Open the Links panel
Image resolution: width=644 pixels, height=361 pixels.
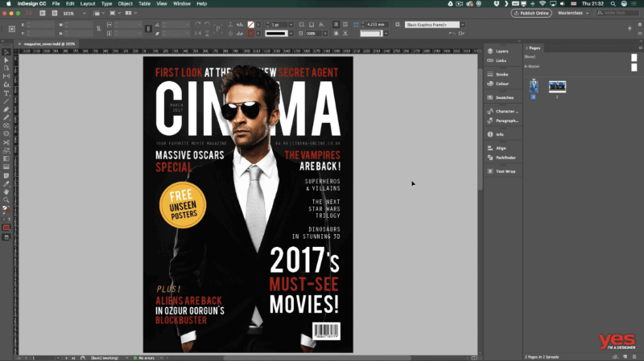(502, 61)
